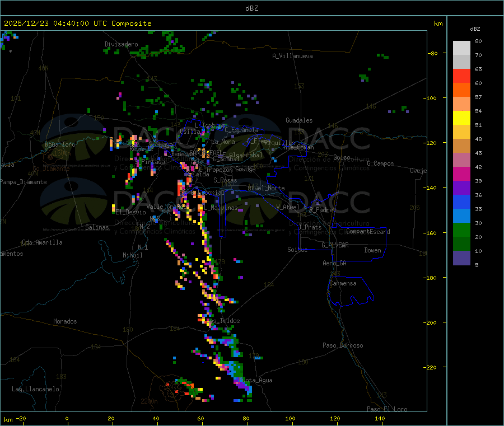504x426 pixels.
Task: Click the Paso_Barroso map label
Action: 343,345
